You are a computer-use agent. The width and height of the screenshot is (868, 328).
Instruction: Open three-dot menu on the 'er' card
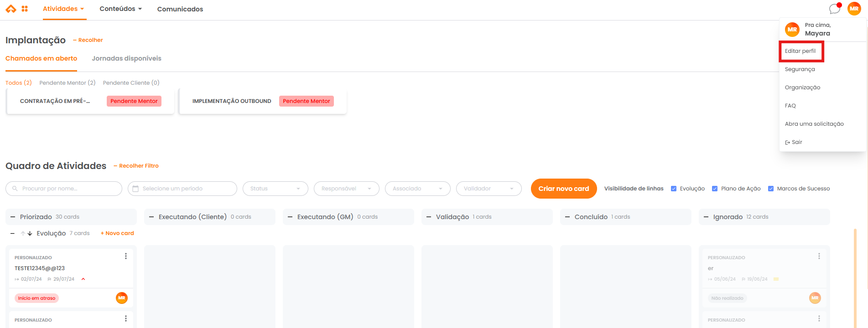tap(819, 256)
